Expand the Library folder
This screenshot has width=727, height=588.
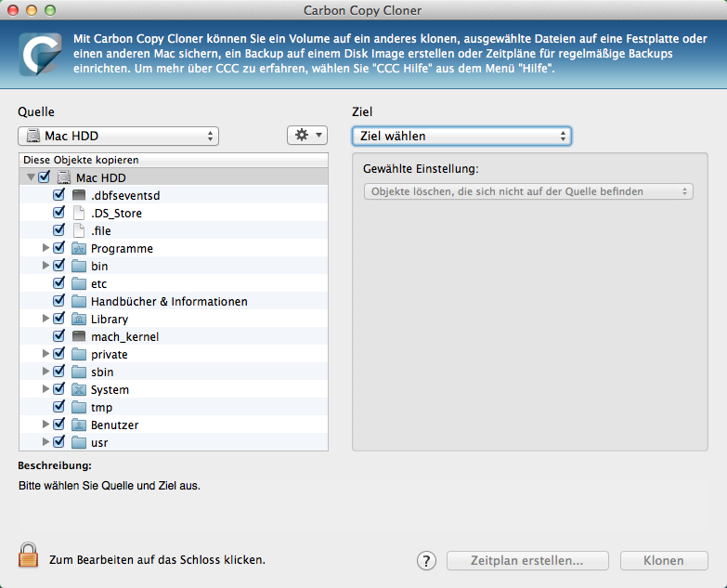click(x=45, y=318)
